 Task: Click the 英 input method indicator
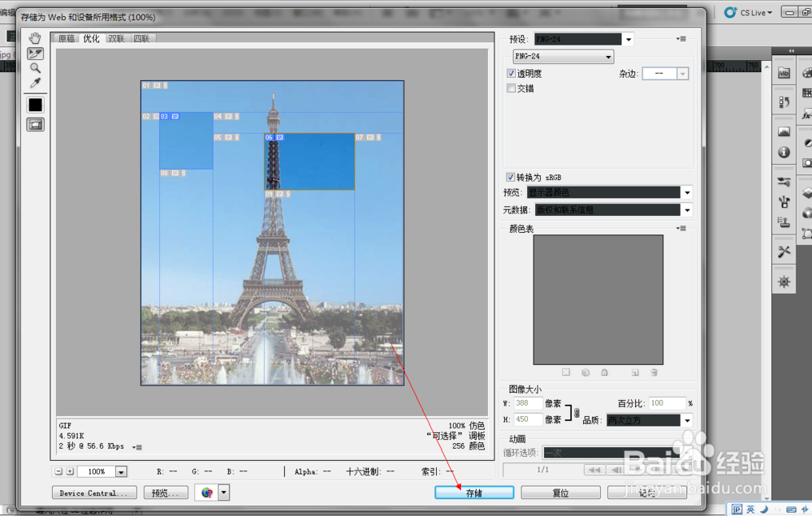[x=750, y=510]
